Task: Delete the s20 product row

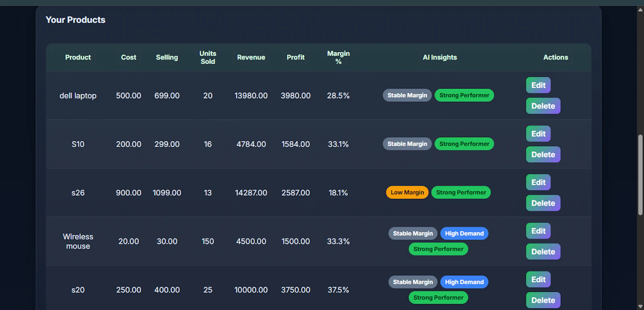Action: (543, 300)
